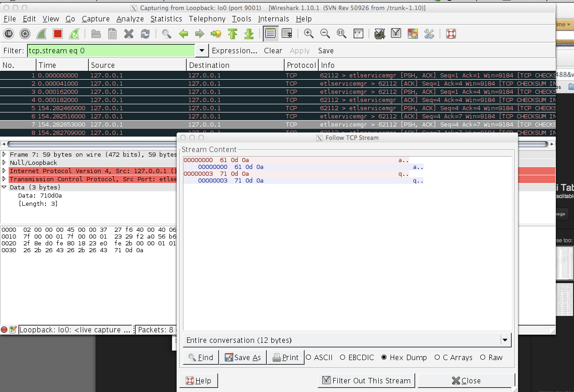Restart the running capture
The width and height of the screenshot is (574, 392).
(x=74, y=33)
